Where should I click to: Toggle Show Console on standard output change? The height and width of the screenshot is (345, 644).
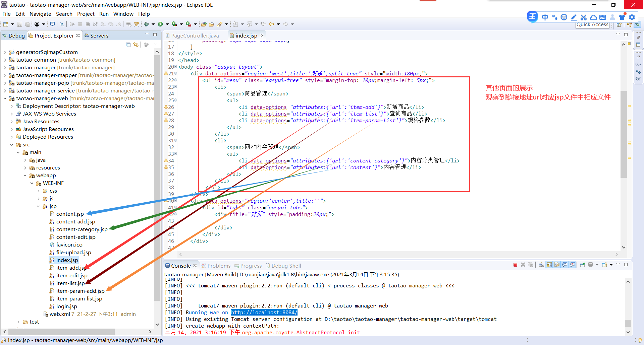point(565,265)
